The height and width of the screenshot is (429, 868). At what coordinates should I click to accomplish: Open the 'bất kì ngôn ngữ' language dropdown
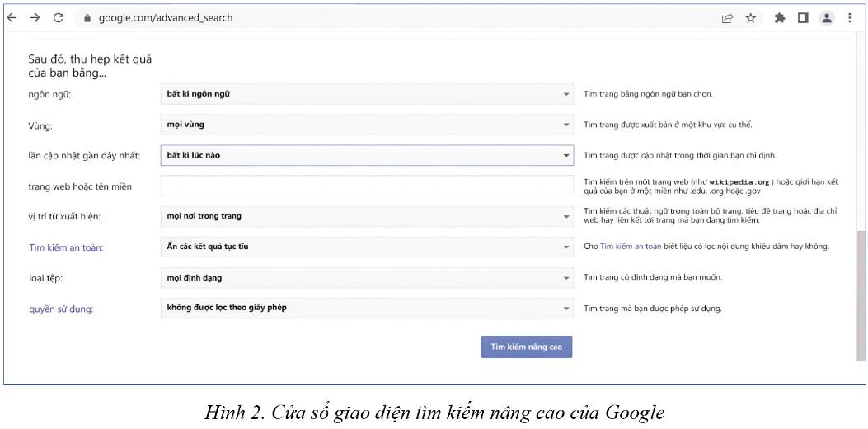[367, 94]
